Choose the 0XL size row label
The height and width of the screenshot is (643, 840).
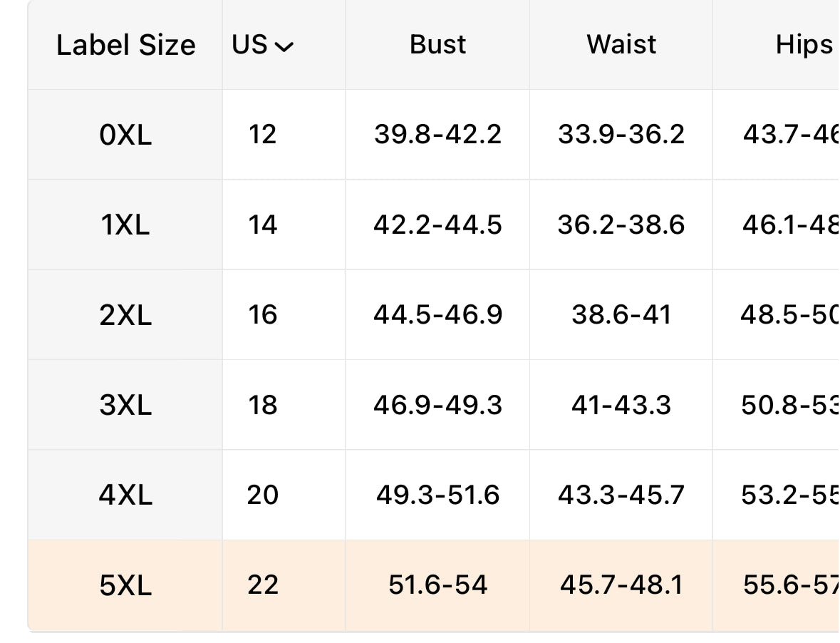tap(126, 135)
